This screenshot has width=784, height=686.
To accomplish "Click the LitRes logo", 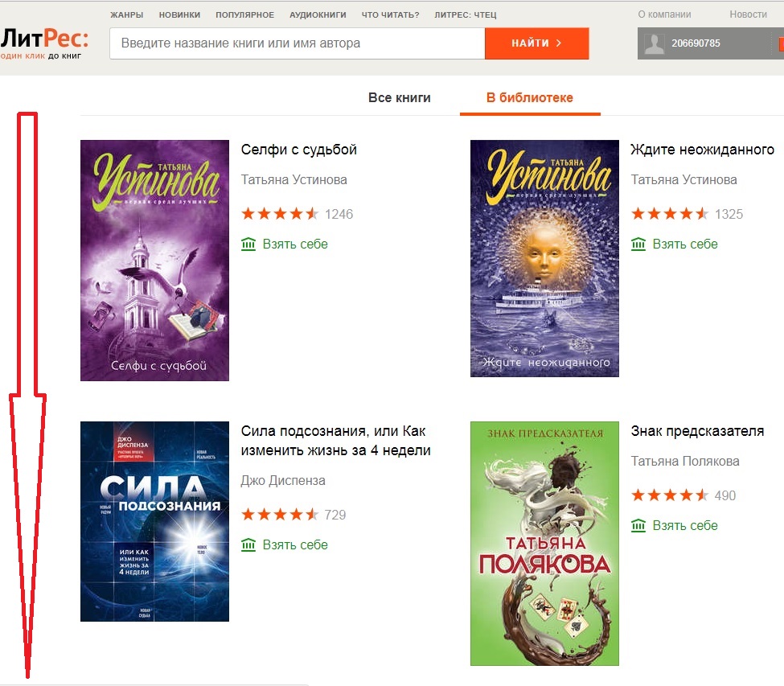I will pos(44,43).
